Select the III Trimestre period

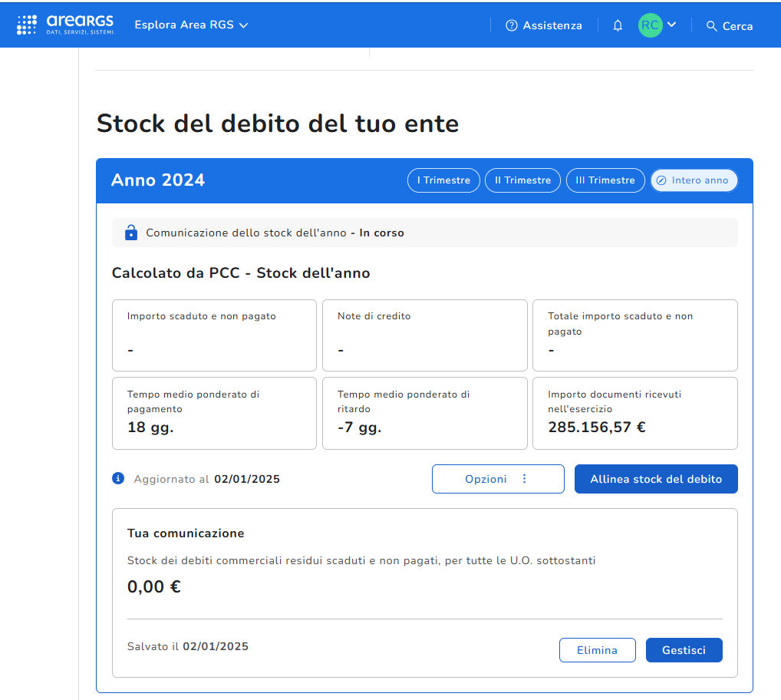[605, 180]
